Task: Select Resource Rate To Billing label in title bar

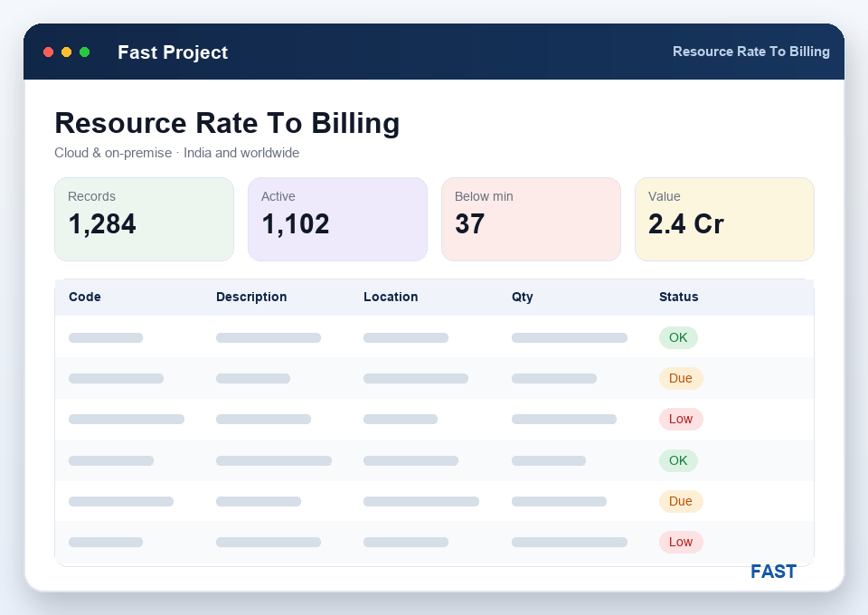Action: [x=751, y=52]
